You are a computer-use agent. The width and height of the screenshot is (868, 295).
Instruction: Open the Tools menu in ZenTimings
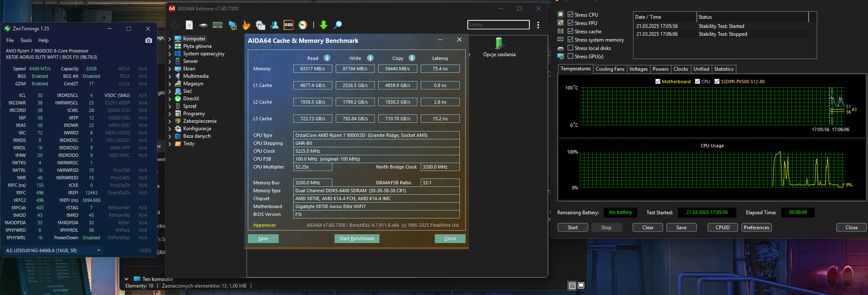(26, 40)
